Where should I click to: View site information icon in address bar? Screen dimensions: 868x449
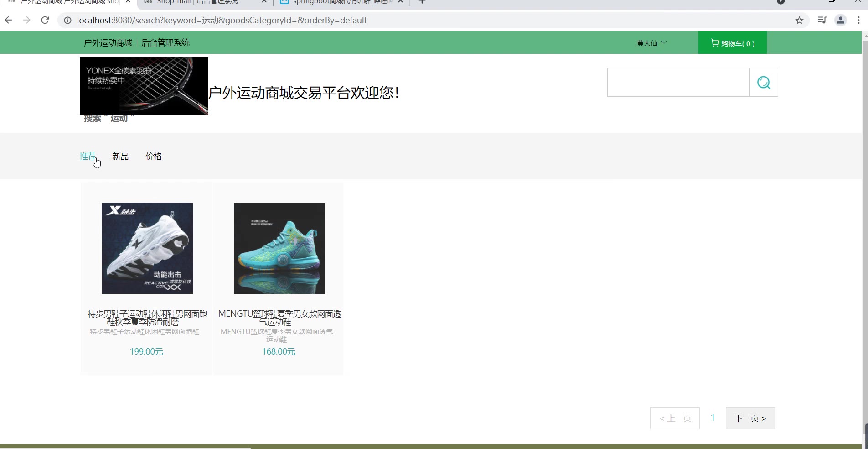point(67,20)
